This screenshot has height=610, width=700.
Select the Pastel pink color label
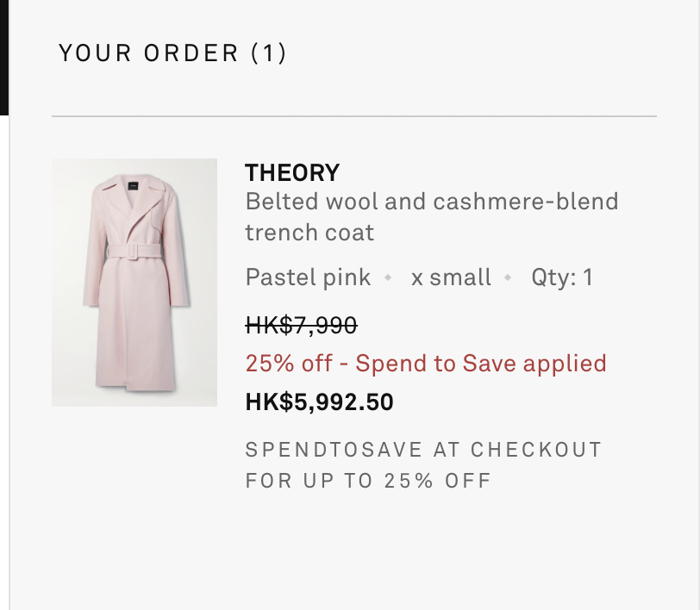coord(308,277)
